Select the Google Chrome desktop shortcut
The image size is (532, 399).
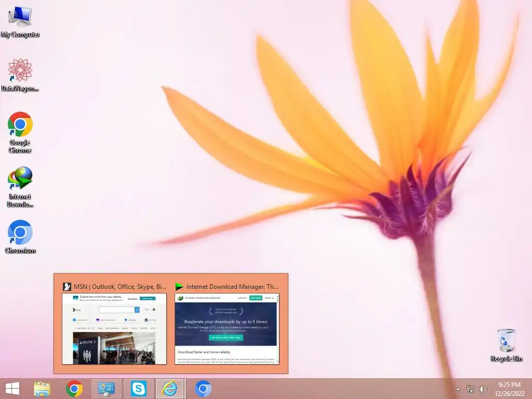[20, 132]
